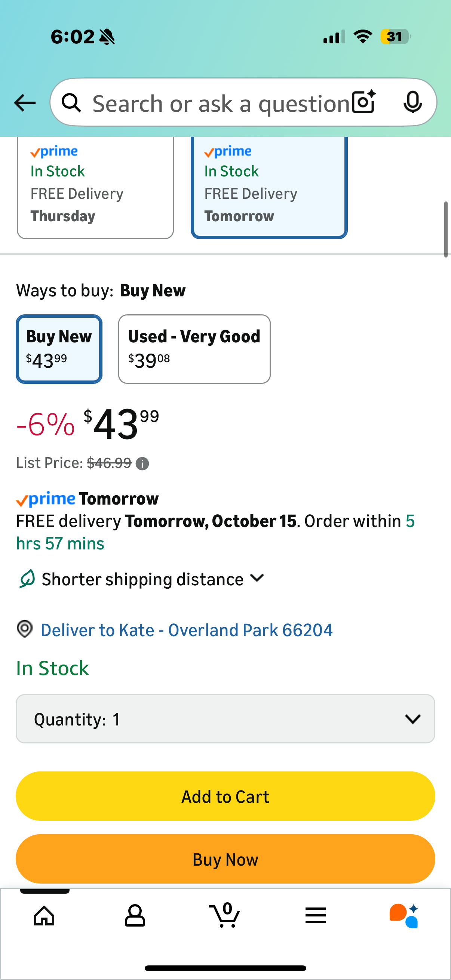Choose the FREE Delivery Thursday option

tap(95, 188)
